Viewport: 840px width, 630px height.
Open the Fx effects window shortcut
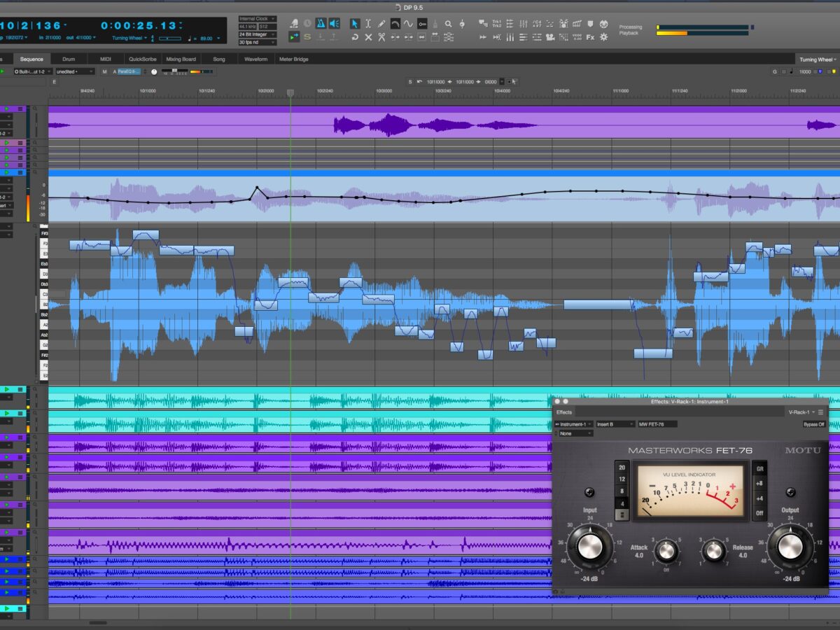(590, 37)
